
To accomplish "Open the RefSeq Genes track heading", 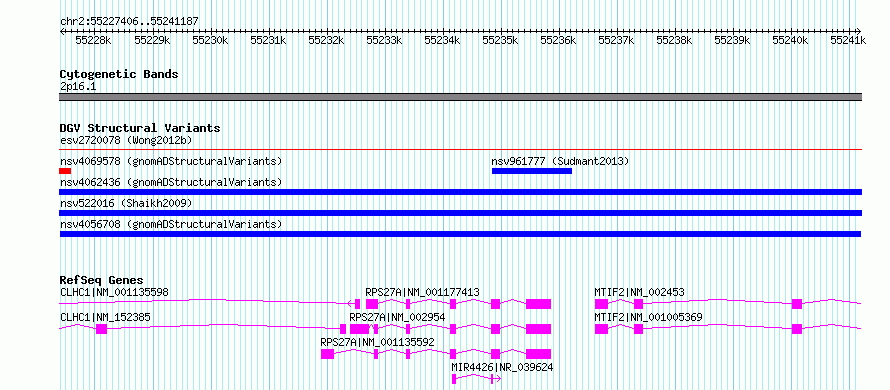I will click(x=102, y=280).
